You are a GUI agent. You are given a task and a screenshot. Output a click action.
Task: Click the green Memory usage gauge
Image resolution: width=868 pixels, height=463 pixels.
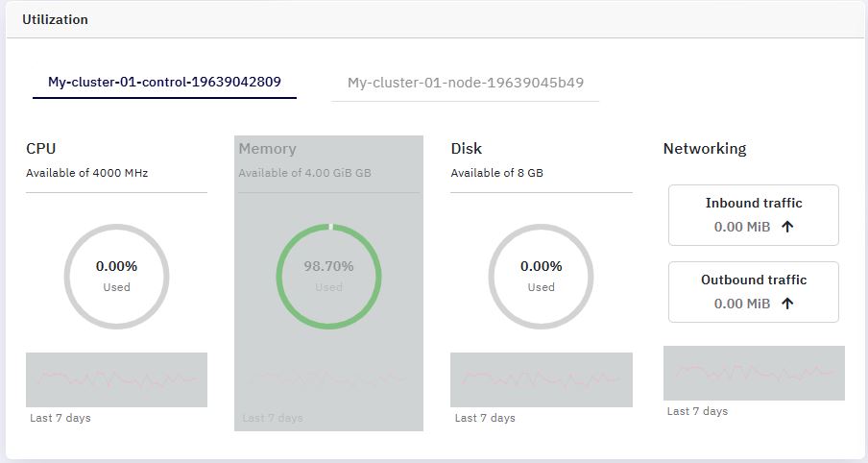coord(328,277)
